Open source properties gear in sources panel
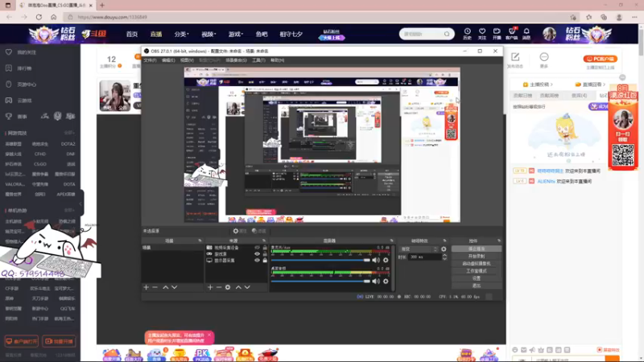644x362 pixels. 228,287
